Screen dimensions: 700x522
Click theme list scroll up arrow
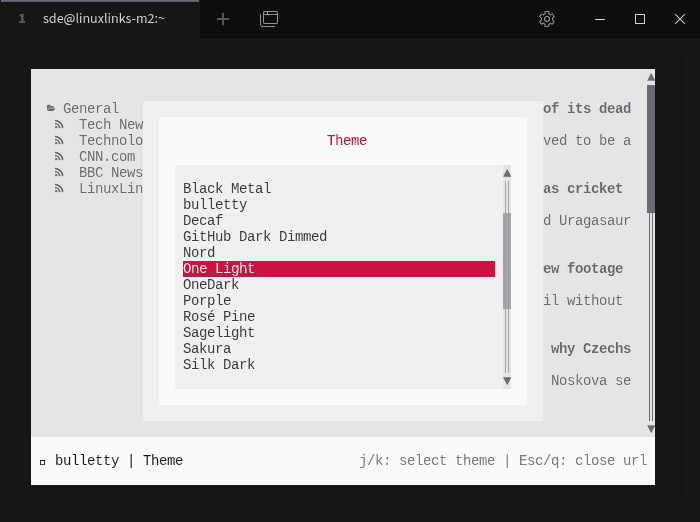pyautogui.click(x=507, y=173)
